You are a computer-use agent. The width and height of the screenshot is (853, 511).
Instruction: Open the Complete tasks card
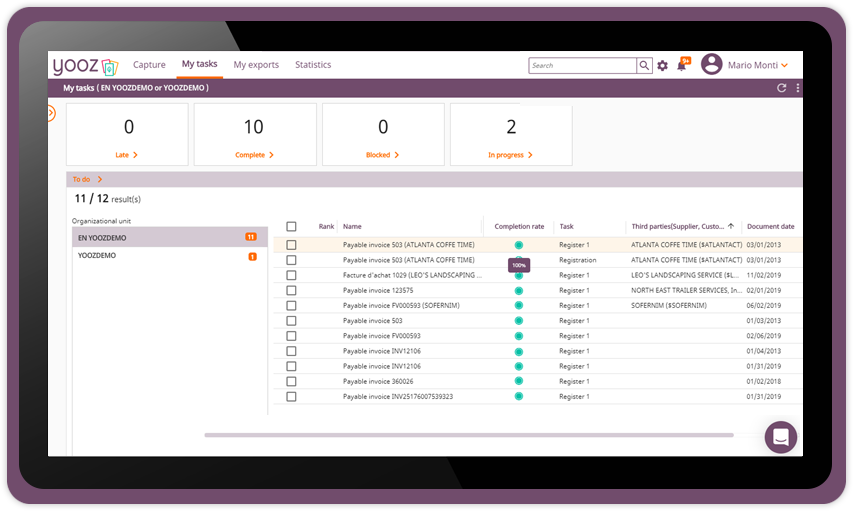pos(255,134)
